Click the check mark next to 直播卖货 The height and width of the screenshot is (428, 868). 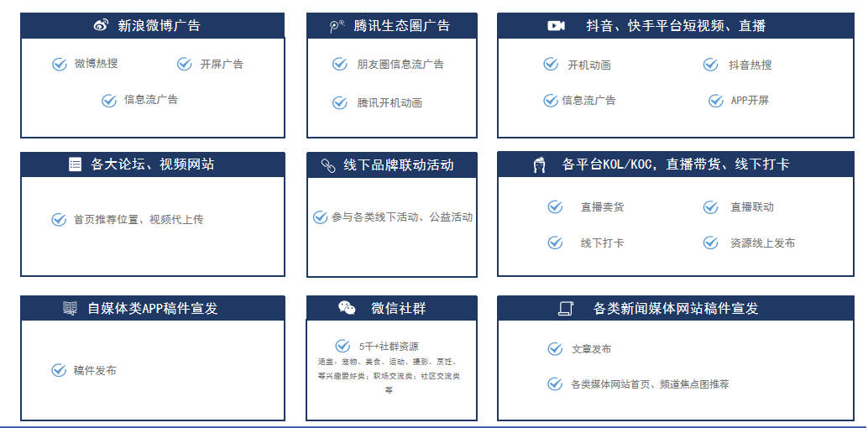(x=555, y=207)
